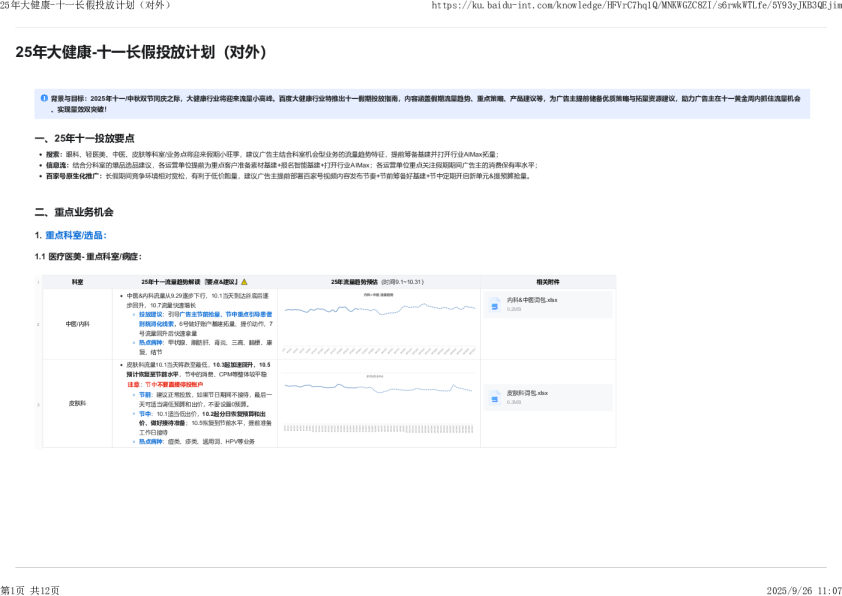This screenshot has height=596, width=842.
Task: Click the 皮肤科词包.xlsx file icon
Action: 495,398
